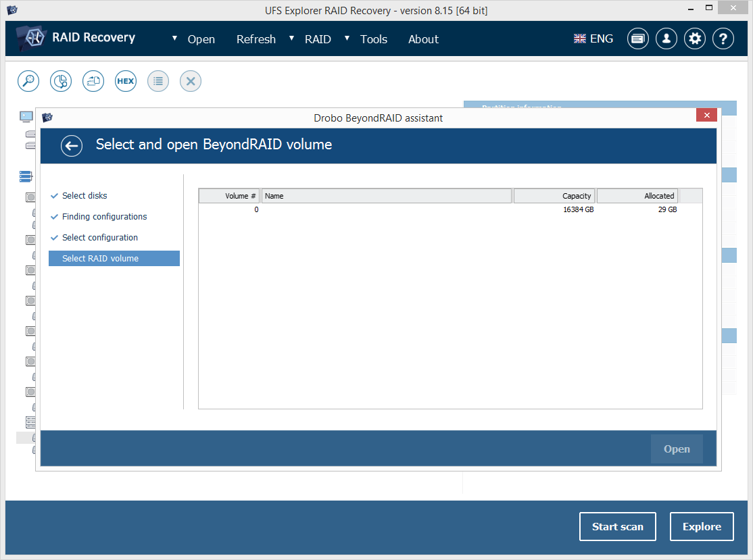Sort by the Allocated column header
753x560 pixels.
[x=637, y=196]
